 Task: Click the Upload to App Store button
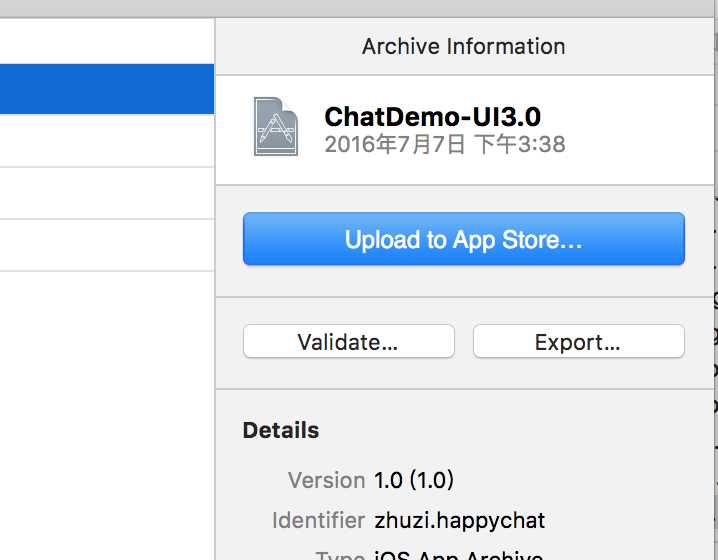tap(463, 239)
